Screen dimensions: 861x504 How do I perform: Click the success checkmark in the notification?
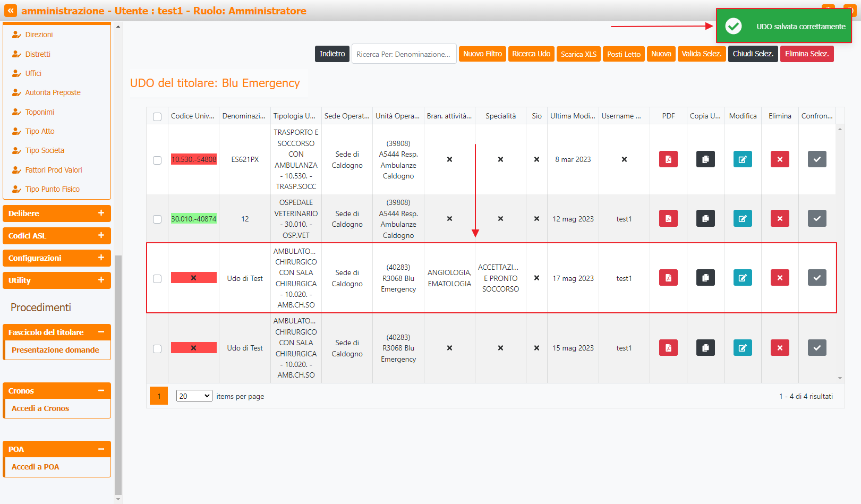click(734, 26)
